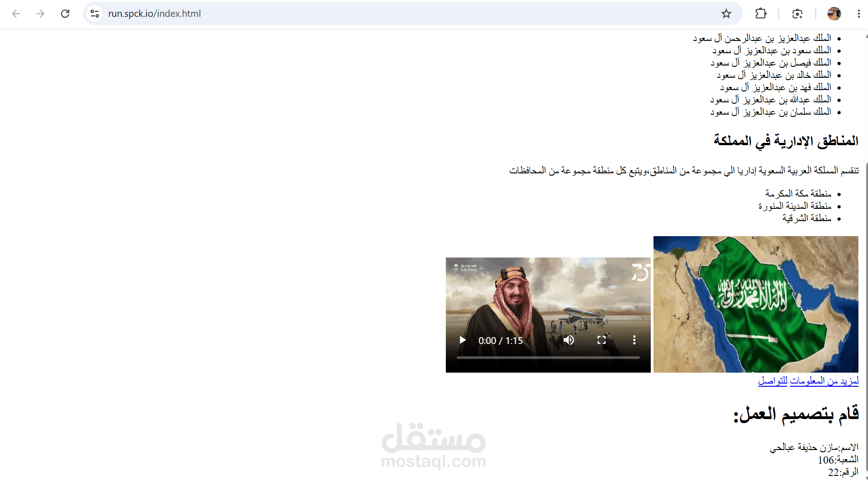The height and width of the screenshot is (480, 868).
Task: Mute the video volume
Action: coord(569,340)
